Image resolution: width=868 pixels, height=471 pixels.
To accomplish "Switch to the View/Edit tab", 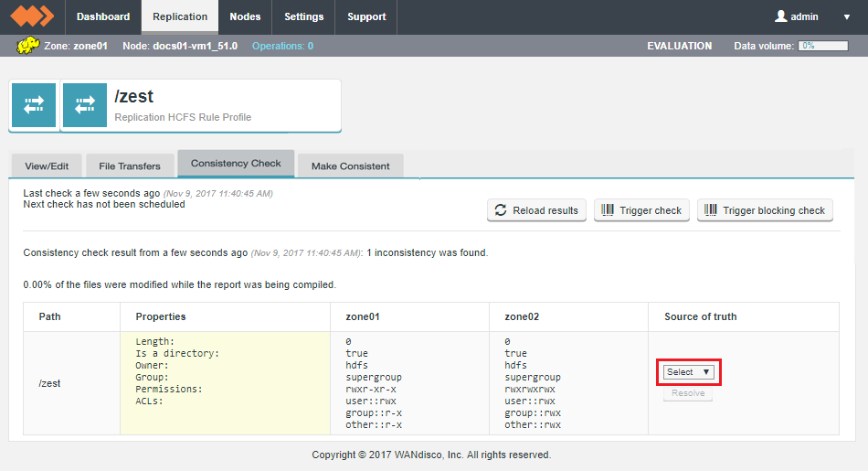I will (x=47, y=166).
